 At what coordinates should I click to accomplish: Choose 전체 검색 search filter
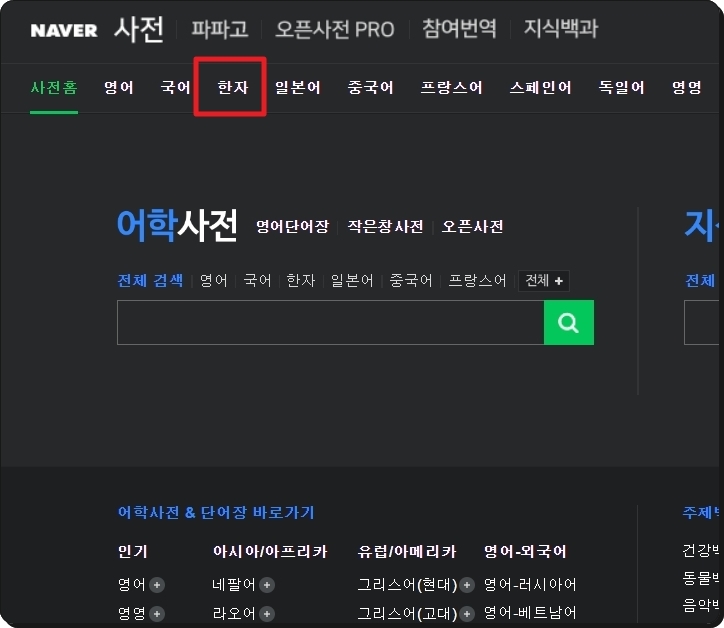150,280
